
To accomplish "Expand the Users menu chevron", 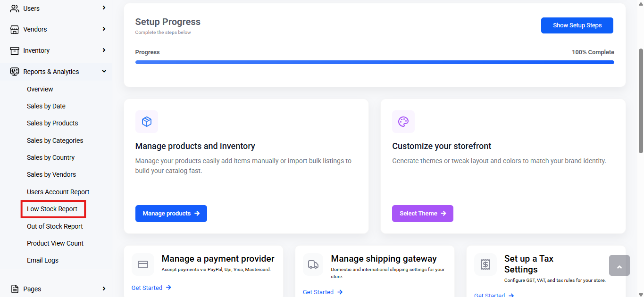I will point(104,8).
